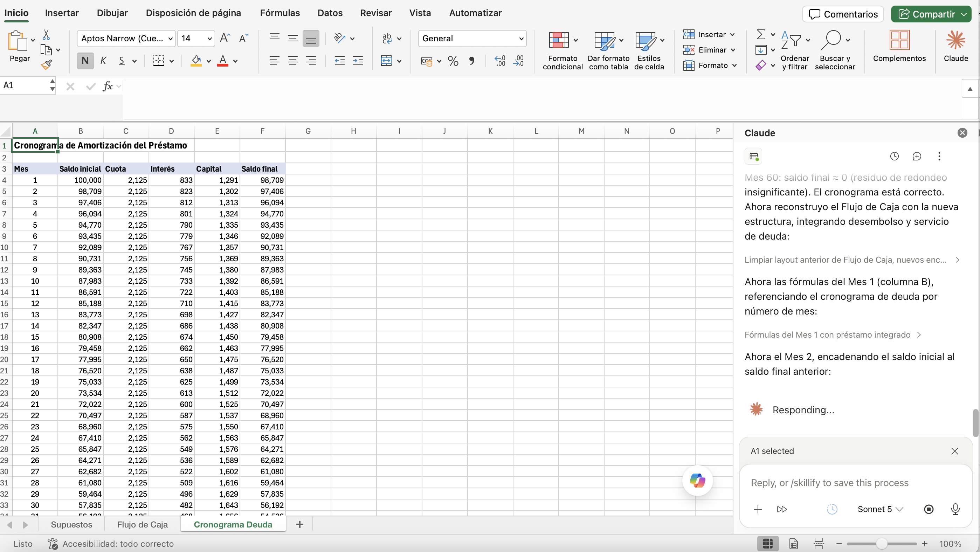980x552 pixels.
Task: Click the Claude reply input field
Action: click(856, 483)
